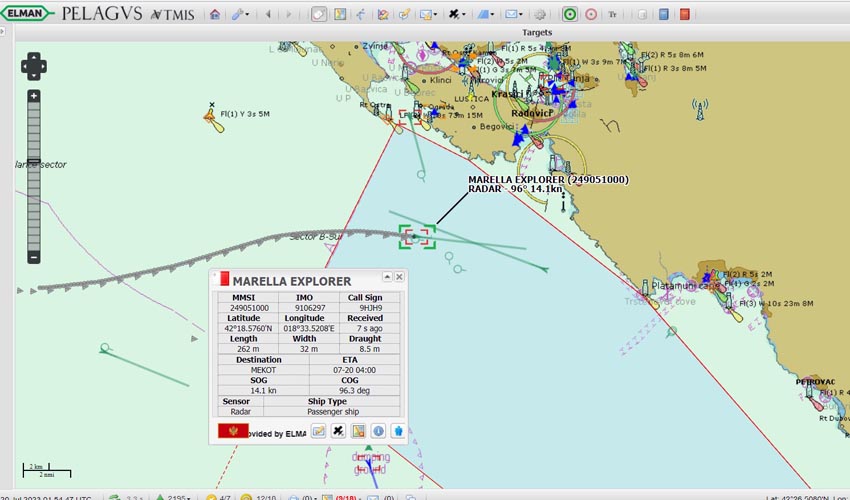Viewport: 850px width, 500px height.
Task: Click the map locate icon in vessel popup
Action: [x=358, y=431]
